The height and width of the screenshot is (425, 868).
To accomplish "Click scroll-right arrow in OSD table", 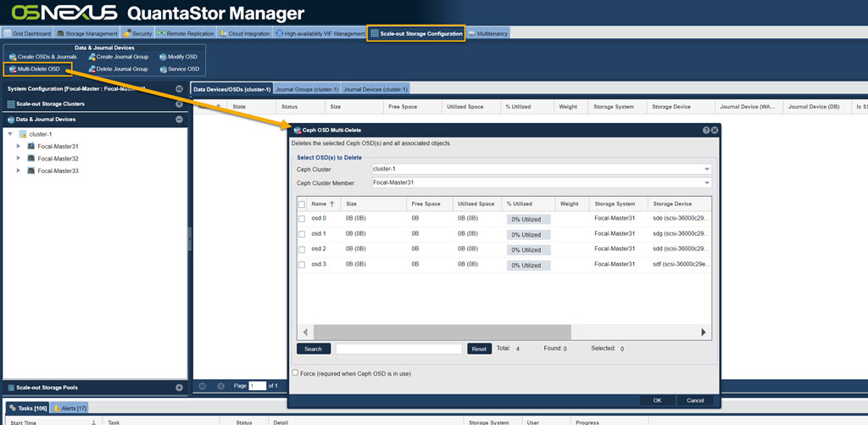I will click(704, 333).
